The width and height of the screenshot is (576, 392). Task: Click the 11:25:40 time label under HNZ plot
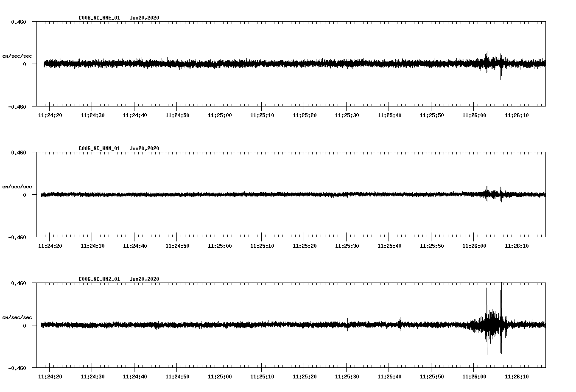(389, 377)
